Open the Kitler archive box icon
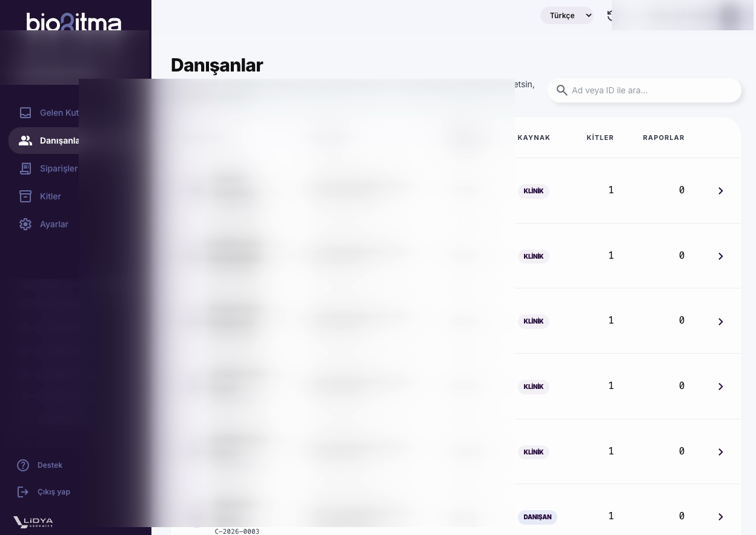This screenshot has width=756, height=535. tap(25, 196)
